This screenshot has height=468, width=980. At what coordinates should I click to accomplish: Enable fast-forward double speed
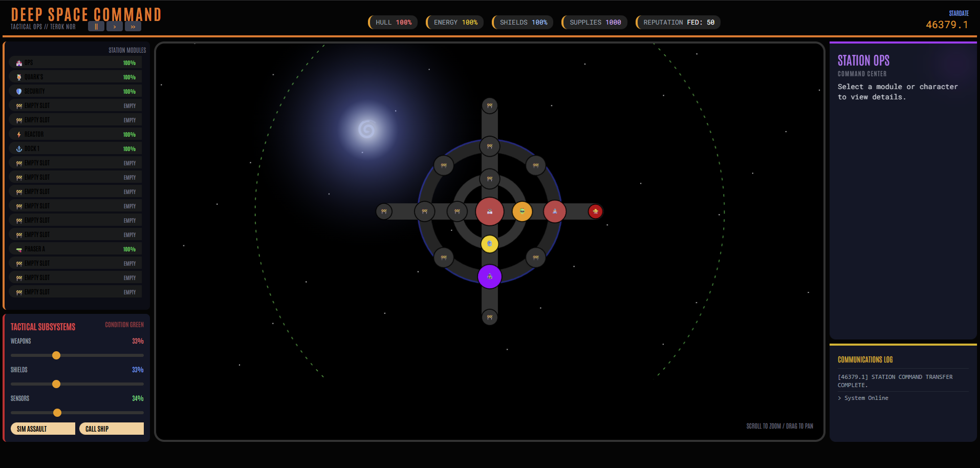click(133, 26)
